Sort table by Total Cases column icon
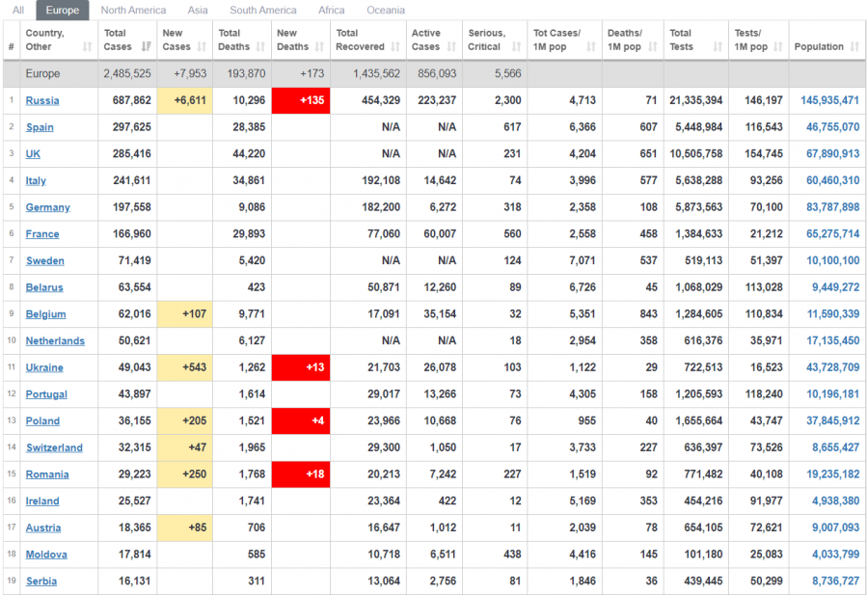This screenshot has width=868, height=595. (146, 46)
